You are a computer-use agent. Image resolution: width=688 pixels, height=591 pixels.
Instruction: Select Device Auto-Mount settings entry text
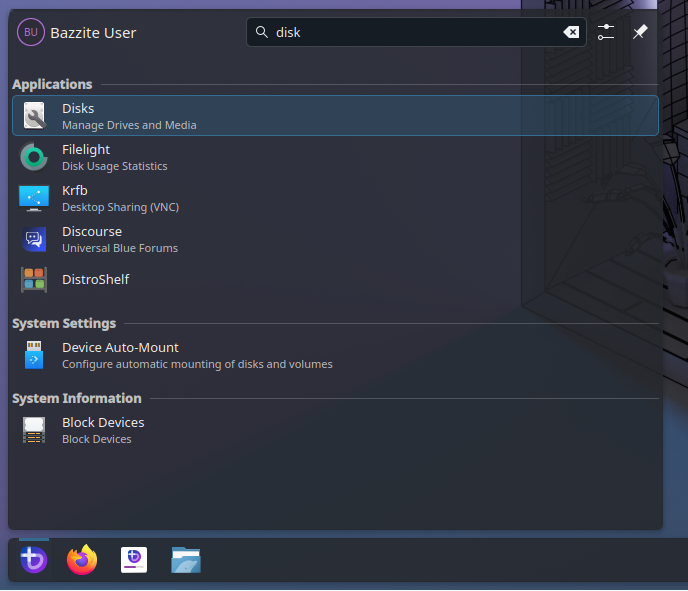coord(120,348)
